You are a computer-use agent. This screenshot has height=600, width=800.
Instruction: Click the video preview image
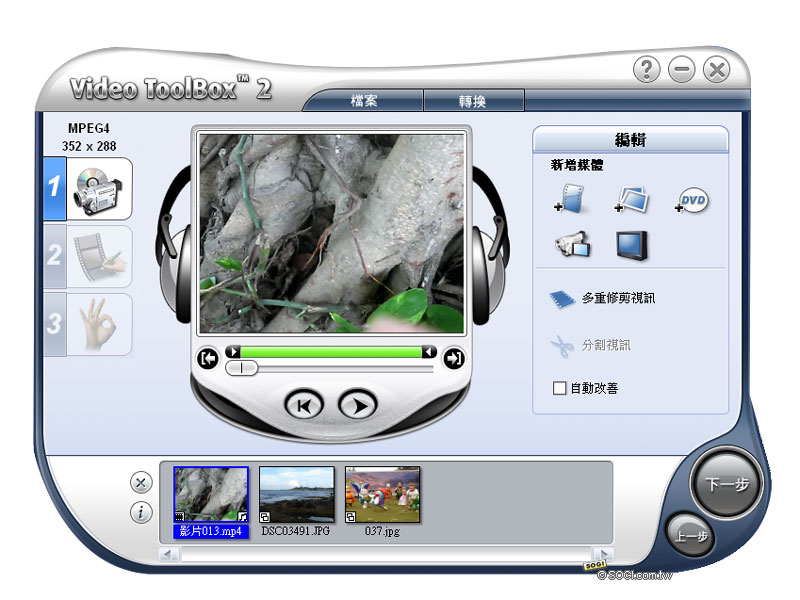pos(332,234)
